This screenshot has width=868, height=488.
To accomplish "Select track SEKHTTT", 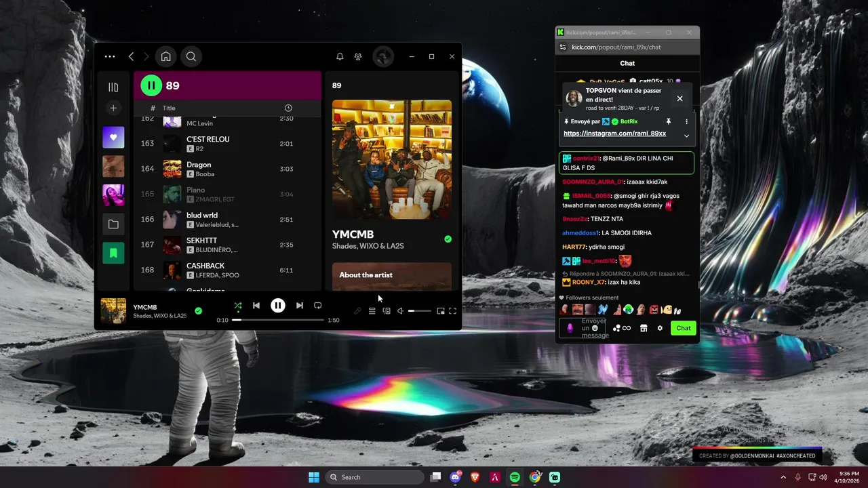I will point(227,245).
